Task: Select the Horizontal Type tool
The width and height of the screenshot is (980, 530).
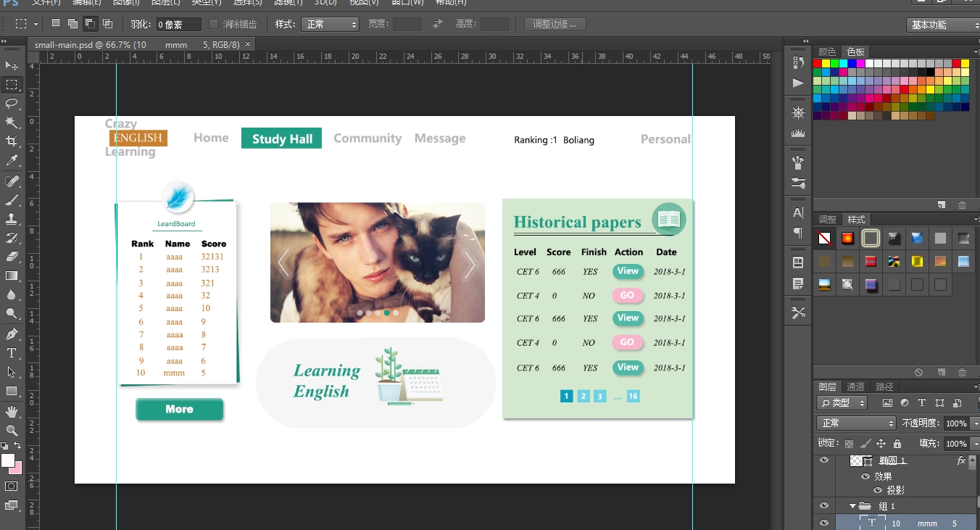Action: click(x=12, y=353)
